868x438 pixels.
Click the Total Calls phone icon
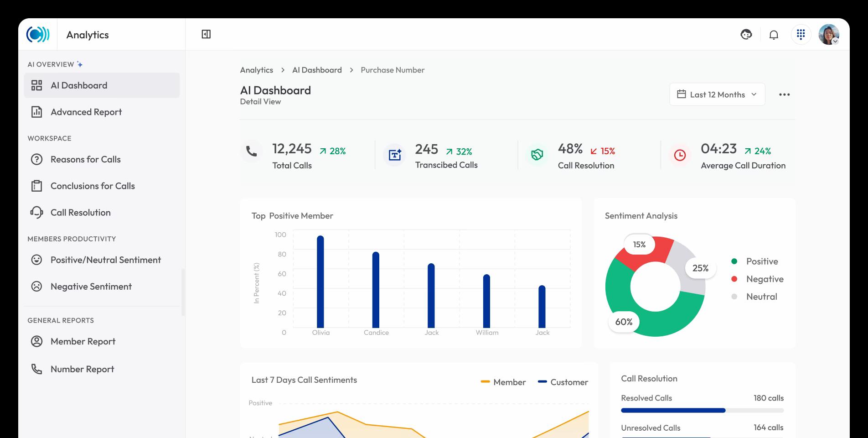coord(252,151)
